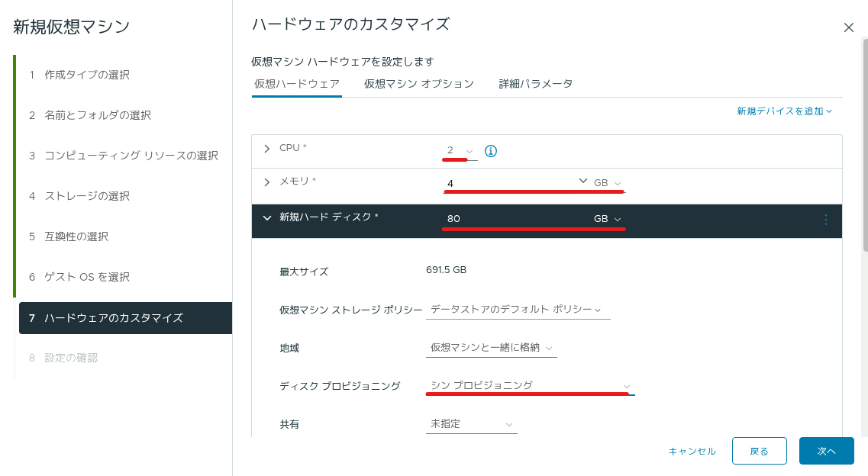Screen dimensions: 868x476
Task: Open the CPU count dropdown
Action: pos(460,151)
